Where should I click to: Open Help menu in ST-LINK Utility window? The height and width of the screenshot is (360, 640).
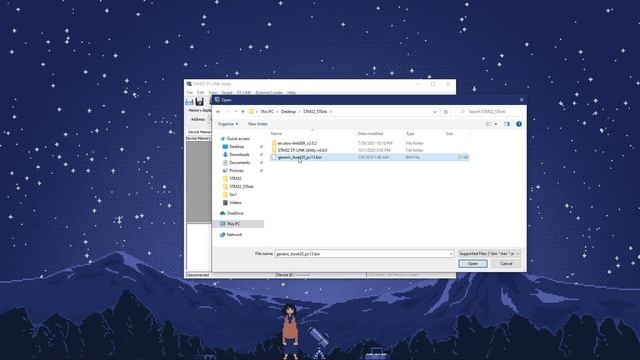(x=291, y=93)
